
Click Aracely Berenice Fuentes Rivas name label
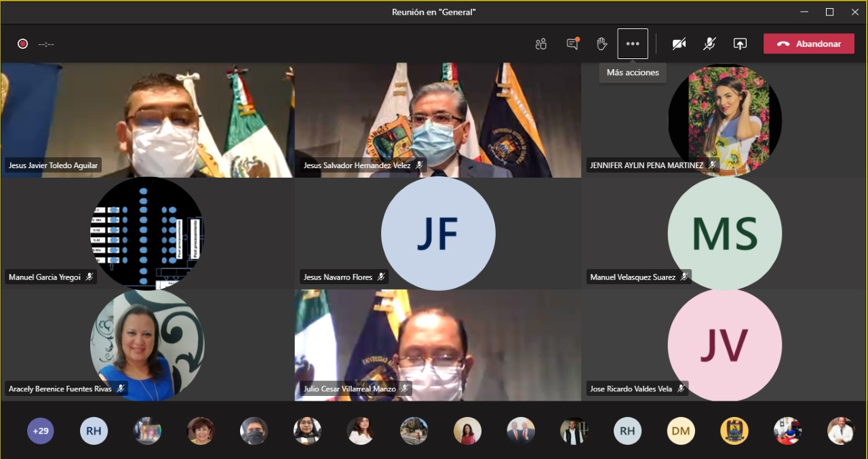(60, 389)
